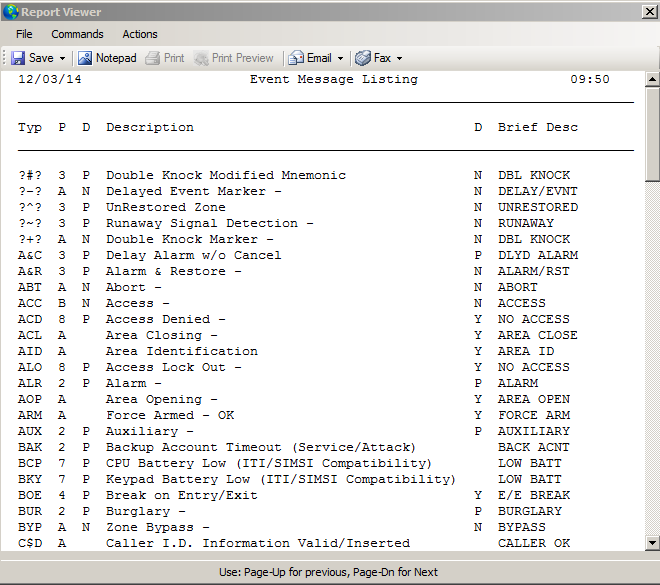Click the Print Preview icon

tap(201, 58)
